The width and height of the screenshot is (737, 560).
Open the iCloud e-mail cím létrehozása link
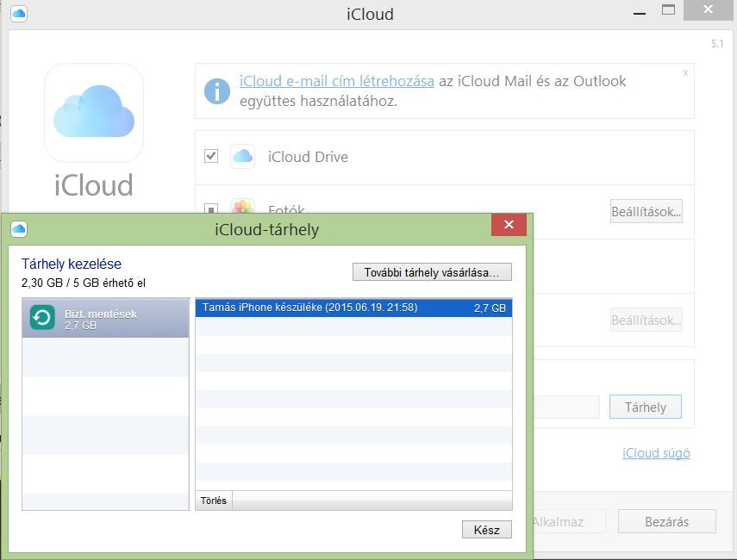336,81
